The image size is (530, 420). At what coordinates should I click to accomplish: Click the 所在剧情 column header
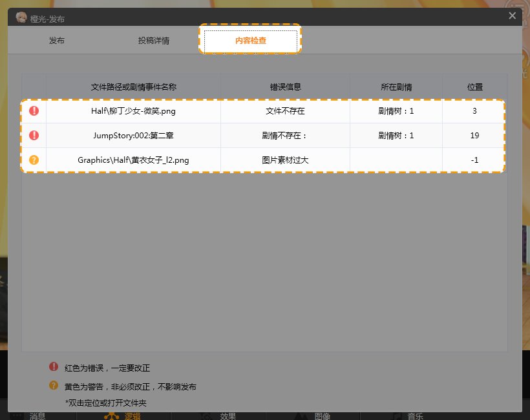396,87
